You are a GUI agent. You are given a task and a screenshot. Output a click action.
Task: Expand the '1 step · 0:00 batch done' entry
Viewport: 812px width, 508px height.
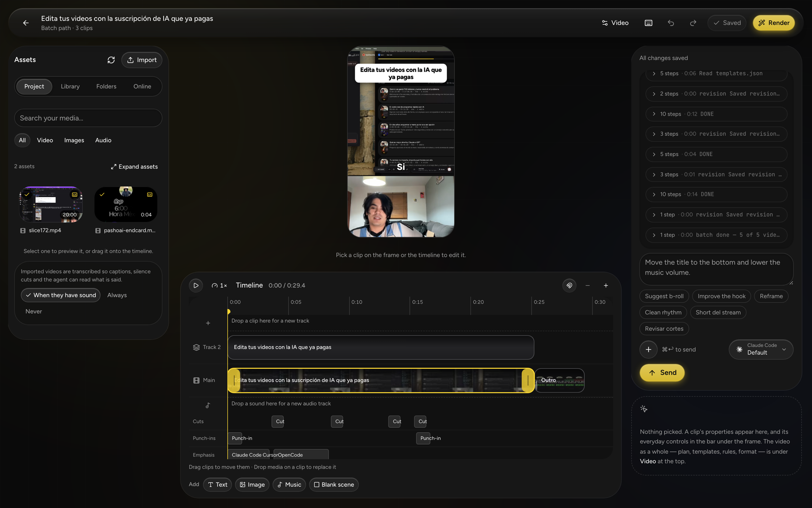point(716,235)
